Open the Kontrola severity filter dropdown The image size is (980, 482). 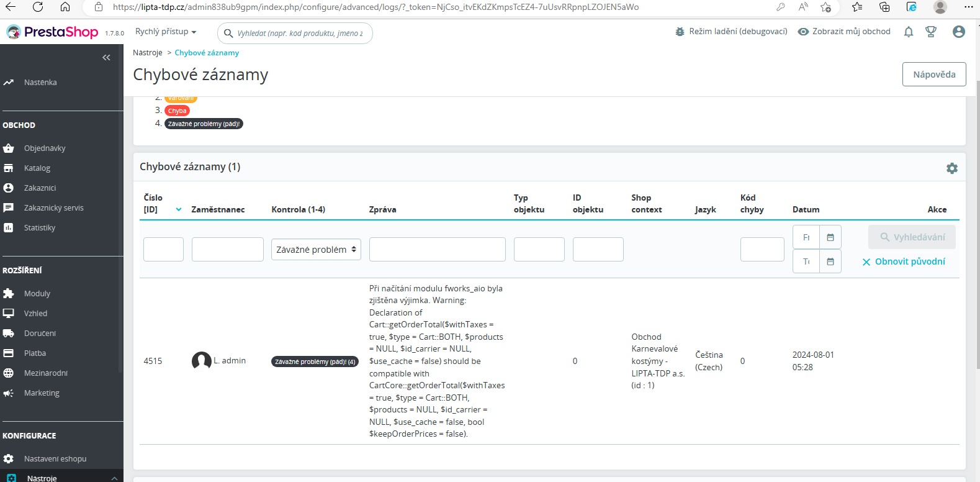[x=316, y=249]
